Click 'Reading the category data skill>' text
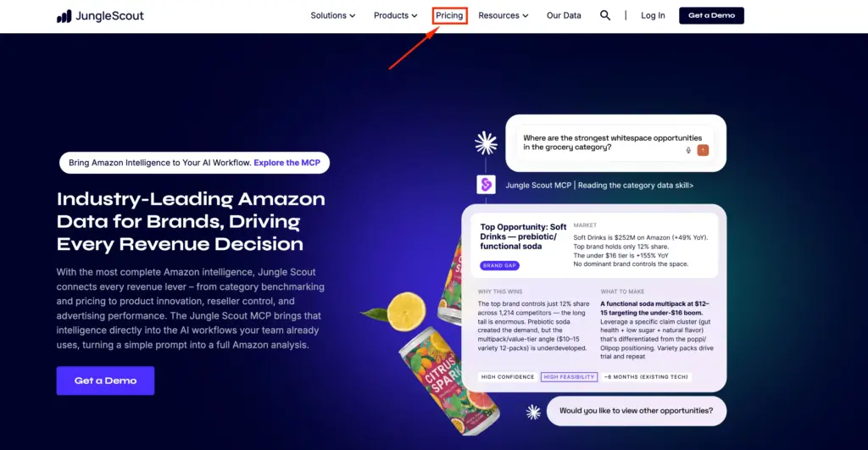The image size is (868, 450). point(636,186)
